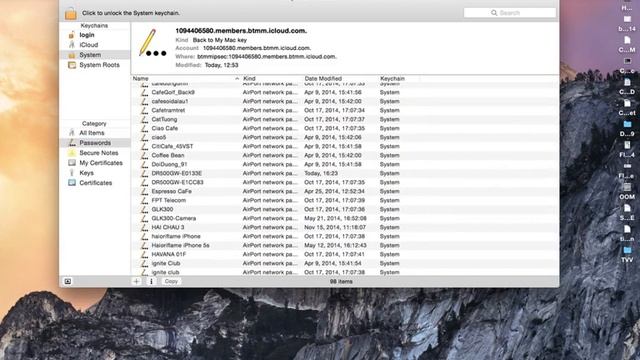
Task: Click the Copy button
Action: pyautogui.click(x=171, y=281)
